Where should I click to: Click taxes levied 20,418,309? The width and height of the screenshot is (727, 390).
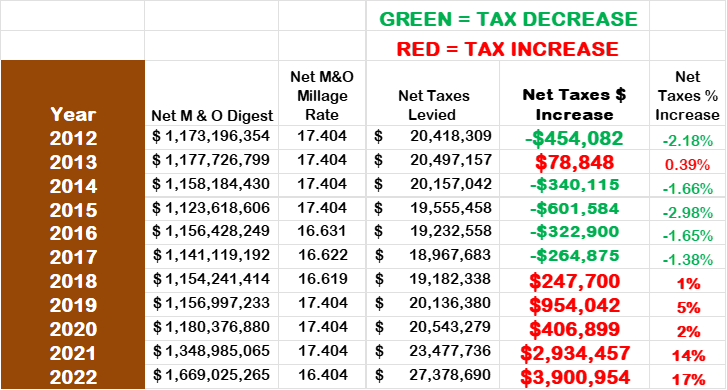tap(450, 136)
